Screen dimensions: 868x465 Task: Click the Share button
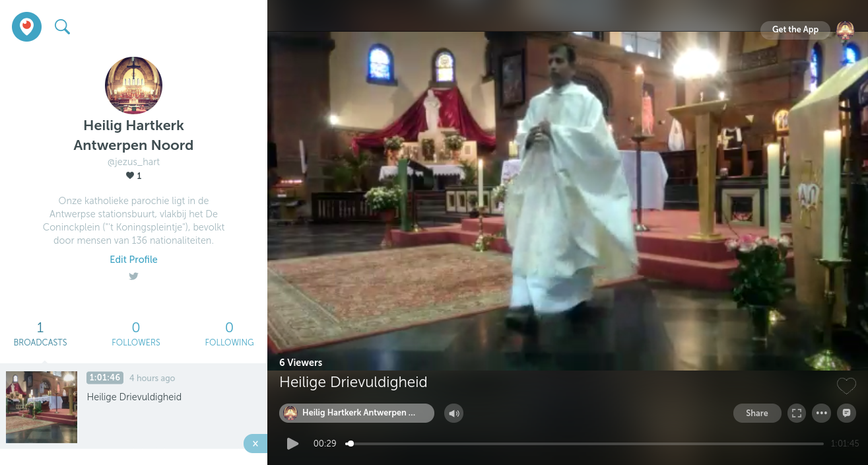[x=757, y=413]
